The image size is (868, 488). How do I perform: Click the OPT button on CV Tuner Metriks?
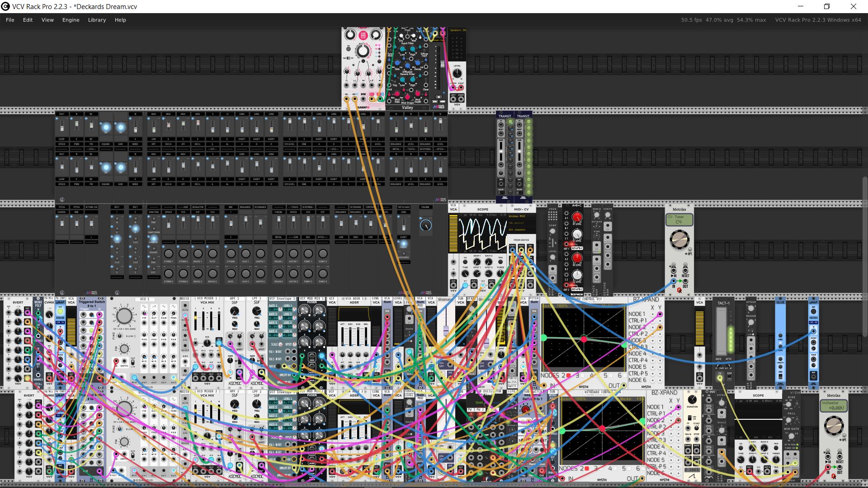690,249
